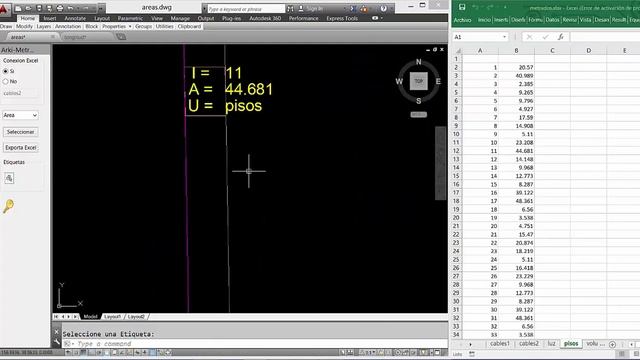Open the Clipboard ribbon panel
The image size is (640, 360).
click(189, 26)
